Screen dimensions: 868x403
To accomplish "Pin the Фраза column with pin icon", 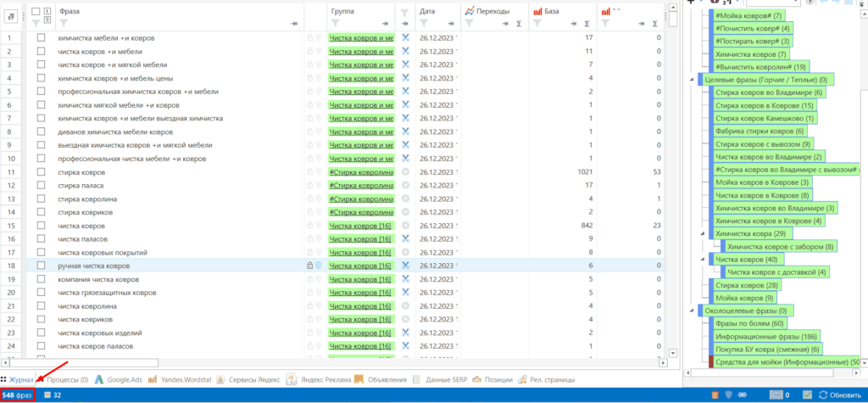I will click(x=294, y=24).
